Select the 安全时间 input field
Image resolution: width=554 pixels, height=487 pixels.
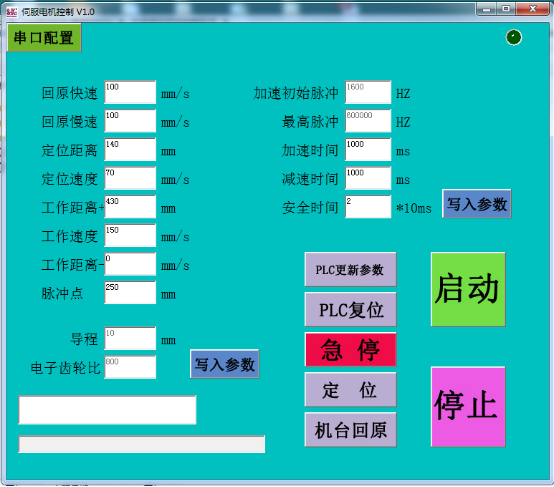pyautogui.click(x=368, y=207)
